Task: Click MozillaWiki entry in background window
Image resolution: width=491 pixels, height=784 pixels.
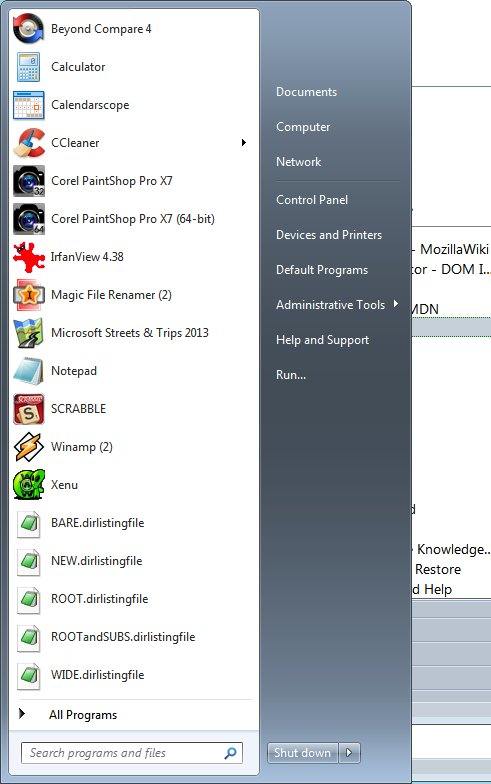Action: pyautogui.click(x=454, y=249)
